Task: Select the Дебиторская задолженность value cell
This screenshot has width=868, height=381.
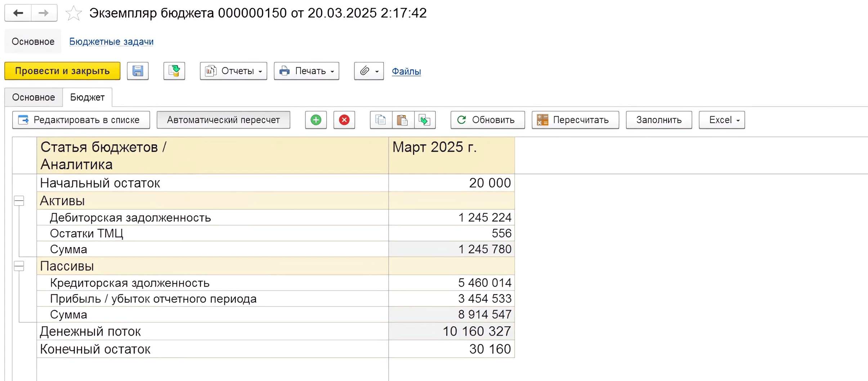Action: coord(452,218)
